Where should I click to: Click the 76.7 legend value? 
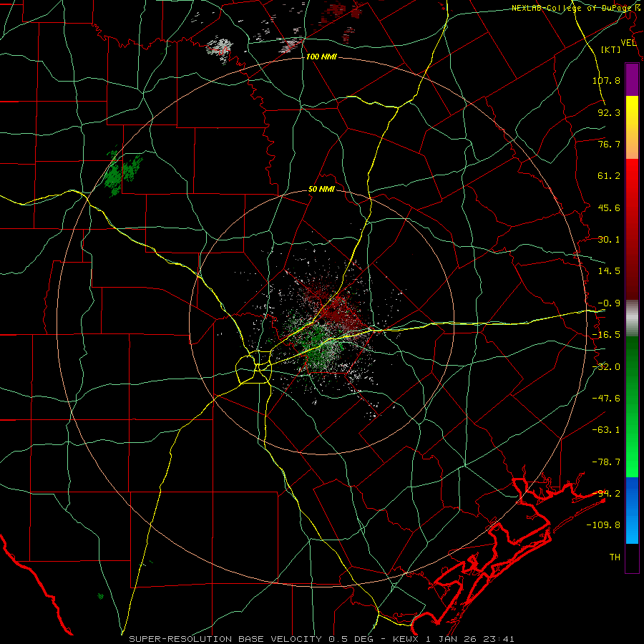tap(609, 144)
